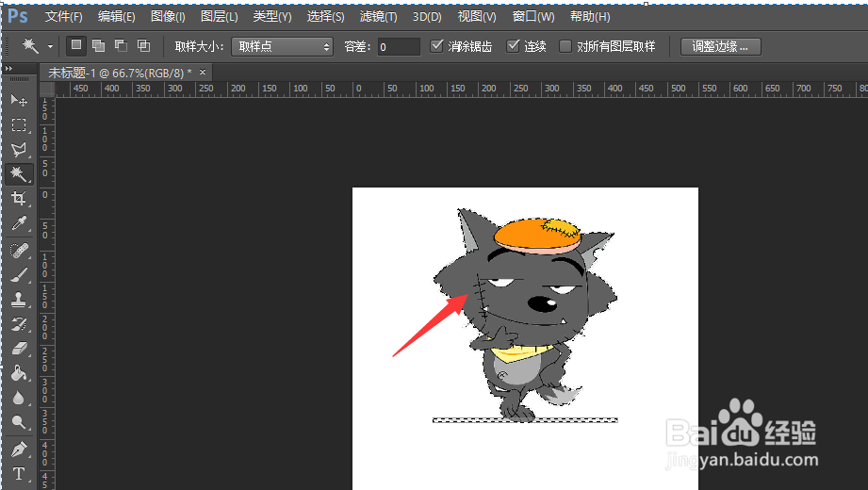Click the ruler origin corner box
The image size is (868, 490).
pyautogui.click(x=47, y=90)
